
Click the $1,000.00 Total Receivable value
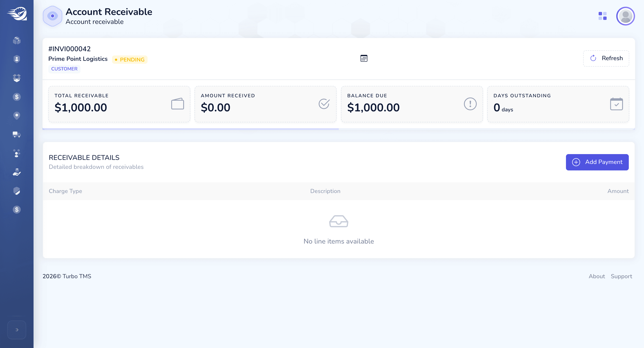click(x=81, y=108)
